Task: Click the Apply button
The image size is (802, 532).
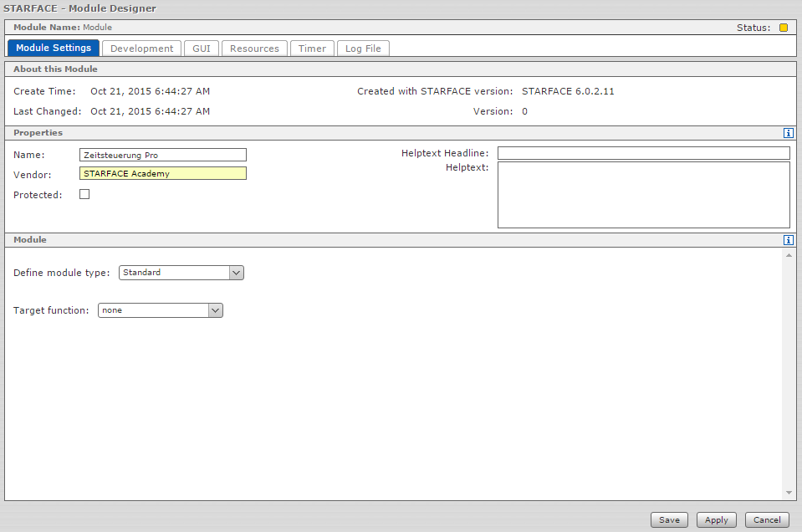Action: pos(716,519)
